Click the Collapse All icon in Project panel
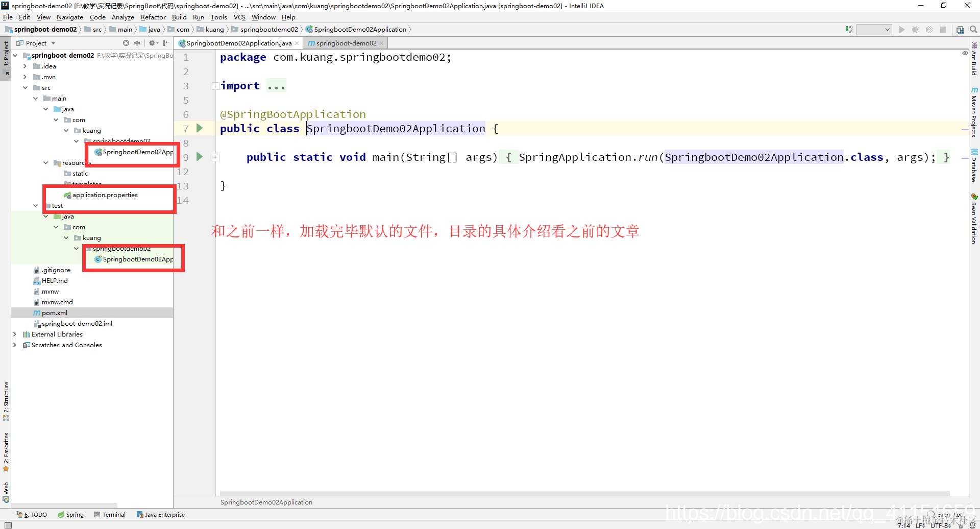The width and height of the screenshot is (980, 529). (x=137, y=43)
